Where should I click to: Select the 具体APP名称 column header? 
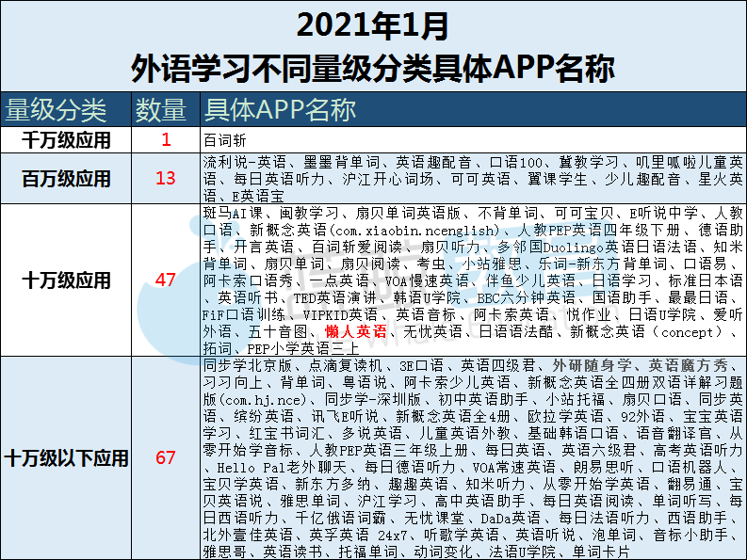pyautogui.click(x=280, y=110)
